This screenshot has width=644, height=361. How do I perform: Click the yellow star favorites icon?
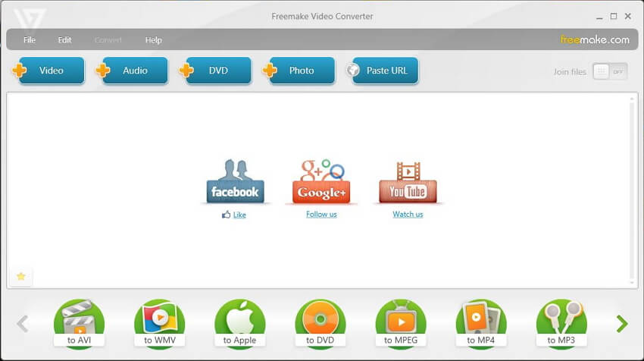[21, 276]
